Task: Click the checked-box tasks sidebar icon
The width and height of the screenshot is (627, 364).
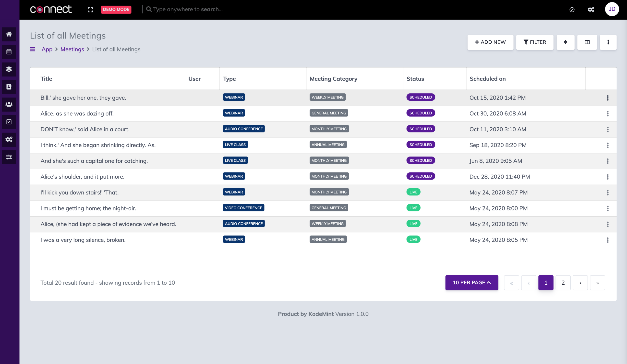Action: click(x=9, y=122)
